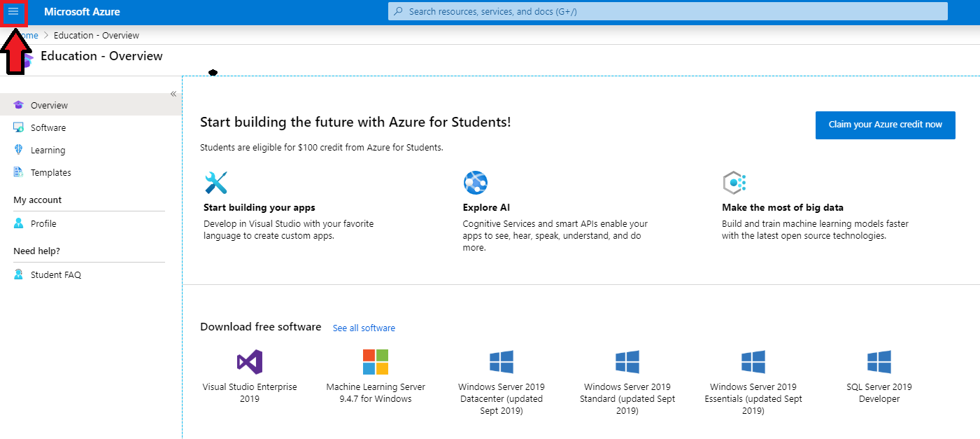Click the Visual Studio Enterprise 2019 label

[250, 393]
